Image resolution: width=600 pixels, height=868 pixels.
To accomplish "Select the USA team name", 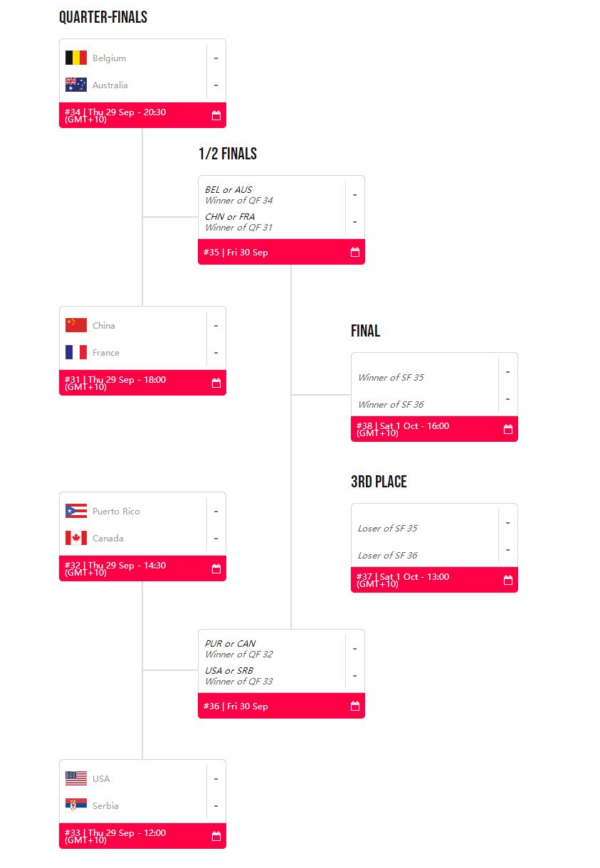I will point(101,779).
